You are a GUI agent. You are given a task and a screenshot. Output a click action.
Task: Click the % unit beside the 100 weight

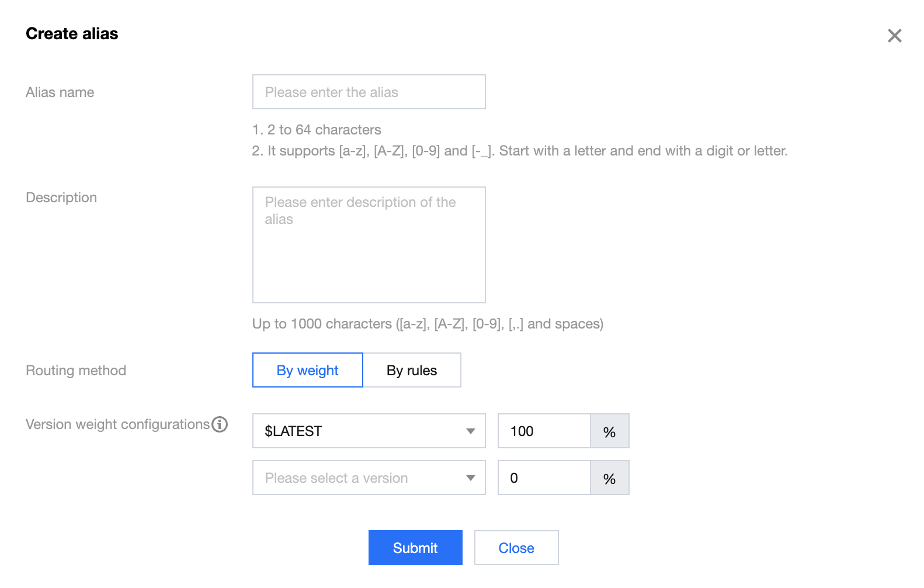(x=609, y=432)
